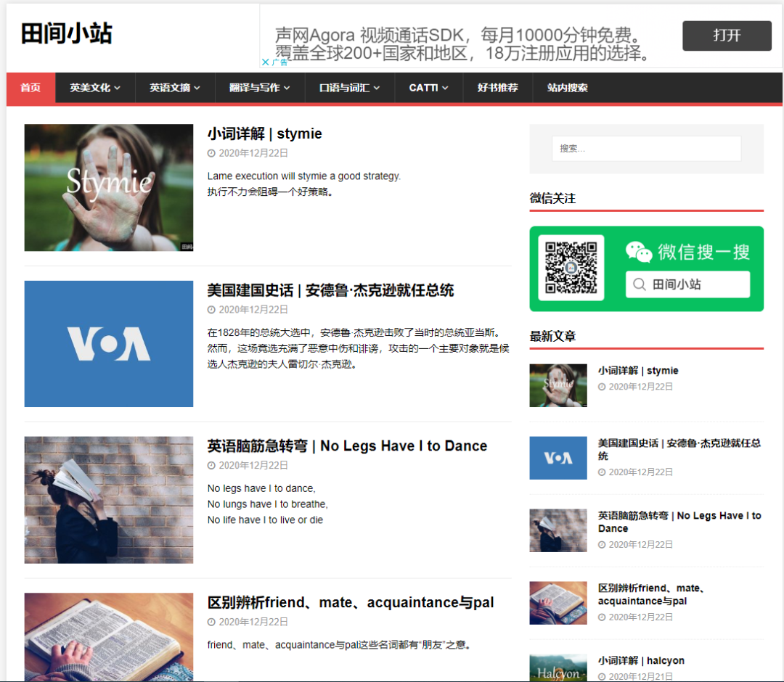The width and height of the screenshot is (784, 682).
Task: Click the 搜索 input field
Action: coord(646,149)
